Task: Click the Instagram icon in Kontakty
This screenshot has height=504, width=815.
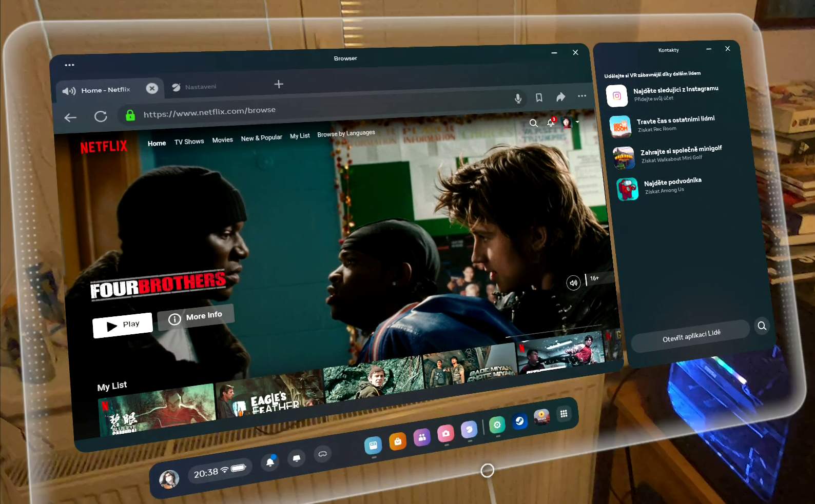Action: 616,96
